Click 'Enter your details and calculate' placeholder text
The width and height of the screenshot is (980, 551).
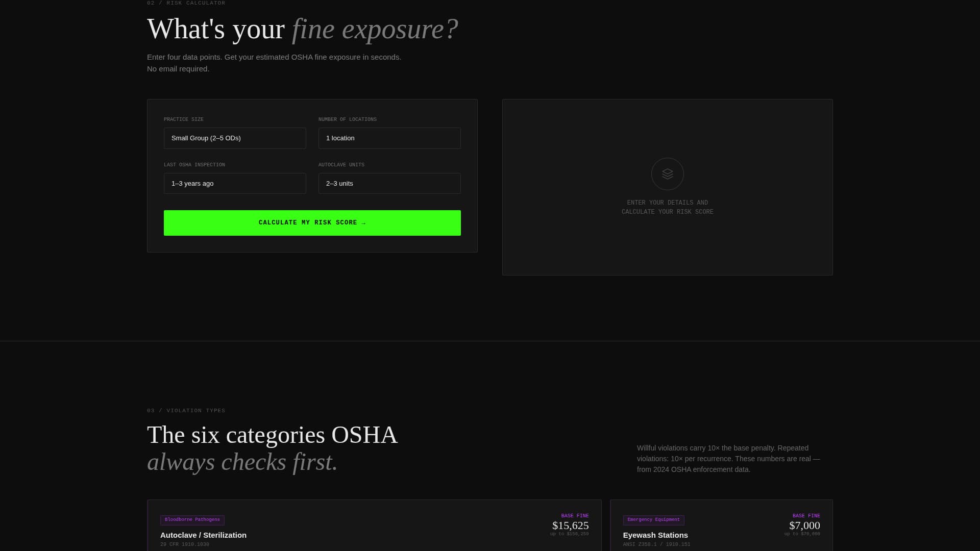pyautogui.click(x=668, y=207)
